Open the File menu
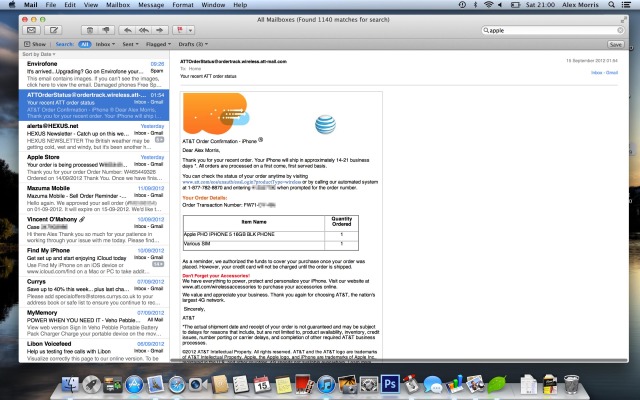The height and width of the screenshot is (400, 640). pyautogui.click(x=51, y=5)
